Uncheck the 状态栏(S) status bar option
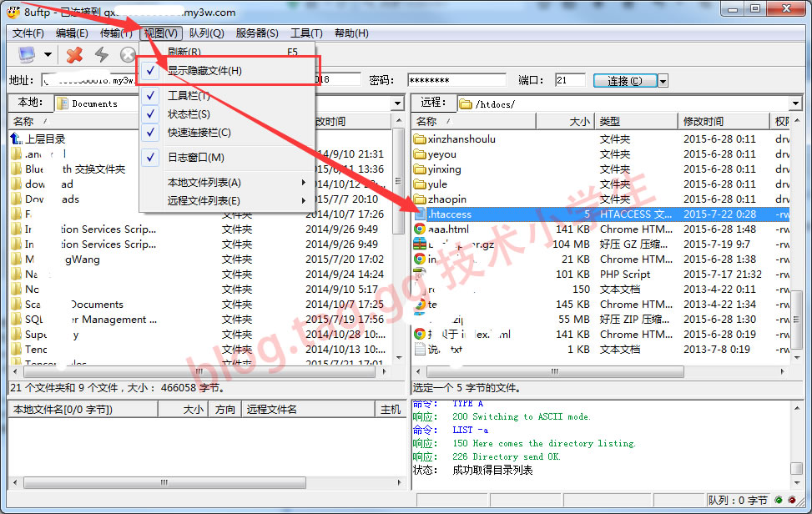 [x=189, y=114]
